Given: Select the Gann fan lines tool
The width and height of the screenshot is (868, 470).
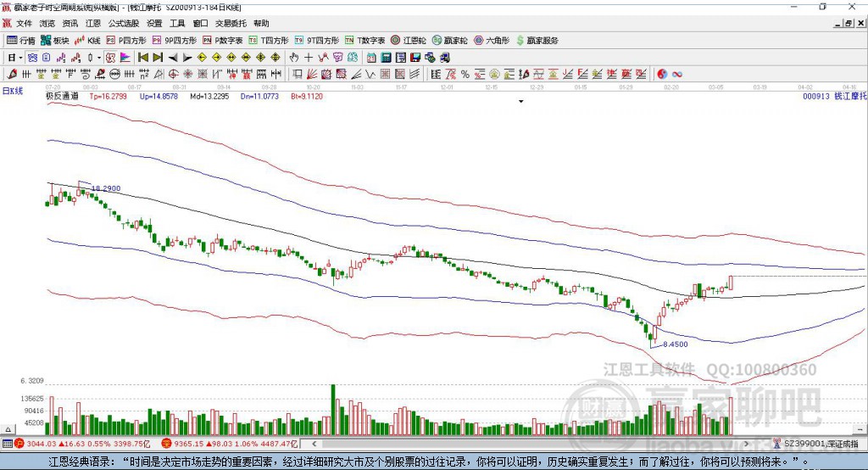Looking at the screenshot, I should [312, 75].
